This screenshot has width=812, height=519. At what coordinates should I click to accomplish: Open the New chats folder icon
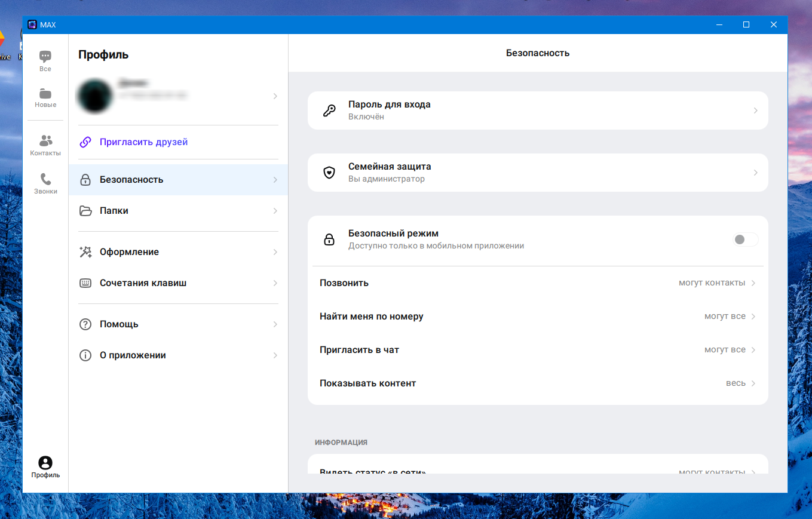click(45, 94)
